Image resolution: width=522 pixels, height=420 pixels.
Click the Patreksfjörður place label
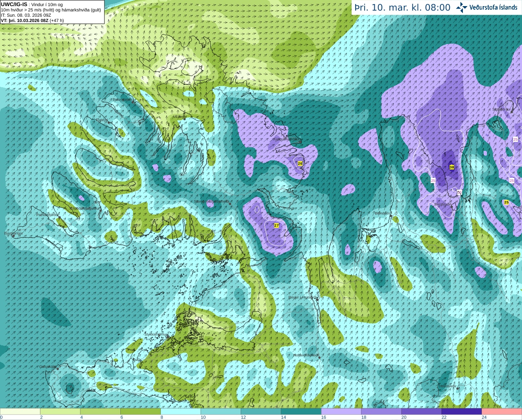[48, 214]
